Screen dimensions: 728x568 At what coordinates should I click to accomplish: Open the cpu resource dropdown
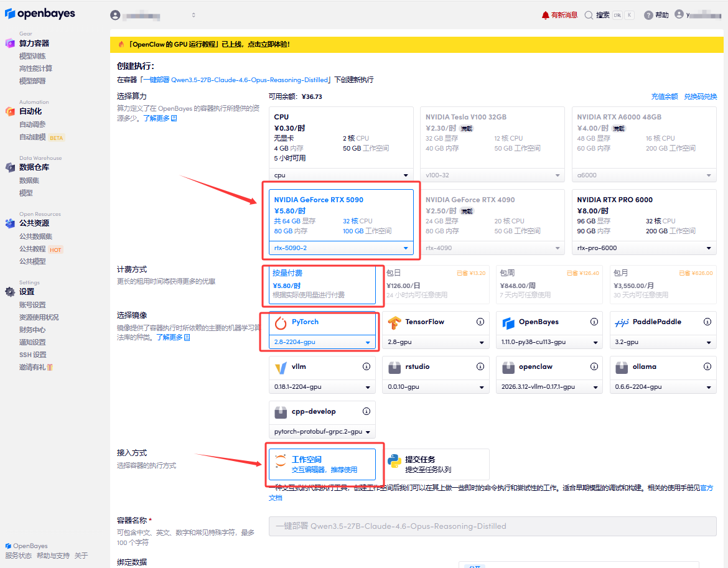point(341,175)
